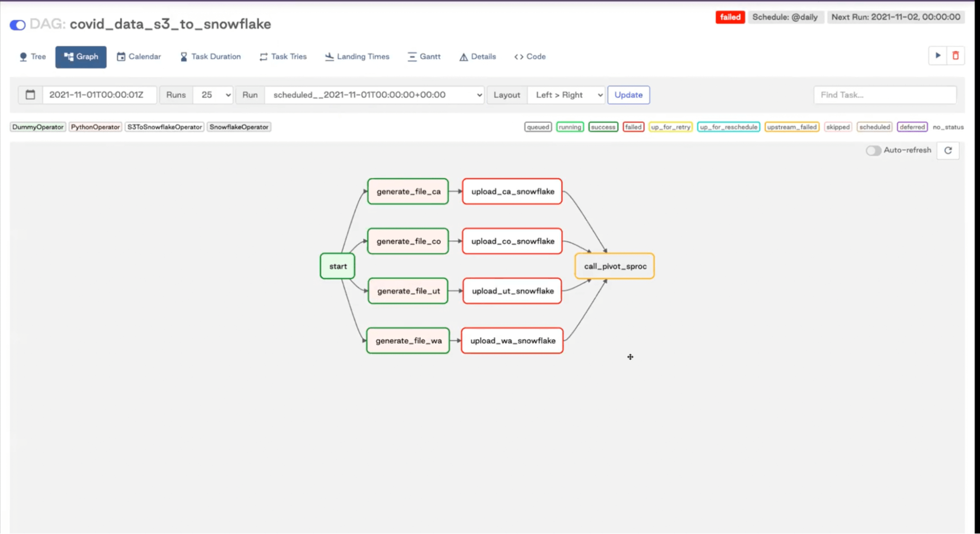Click the graph refresh icon

[x=948, y=150]
